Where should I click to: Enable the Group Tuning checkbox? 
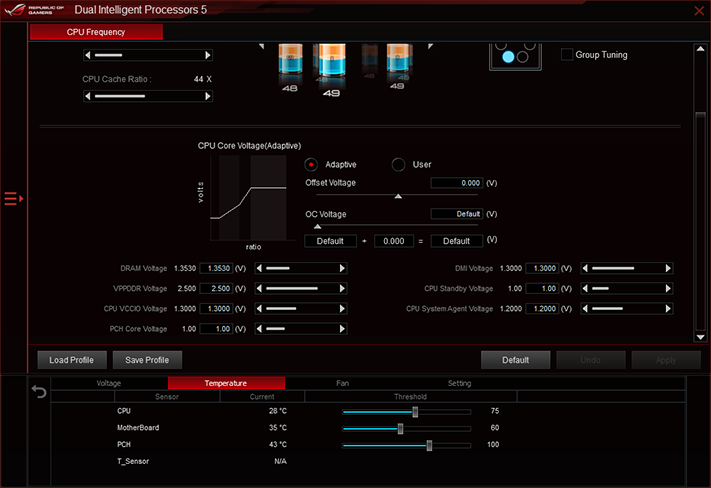tap(567, 54)
